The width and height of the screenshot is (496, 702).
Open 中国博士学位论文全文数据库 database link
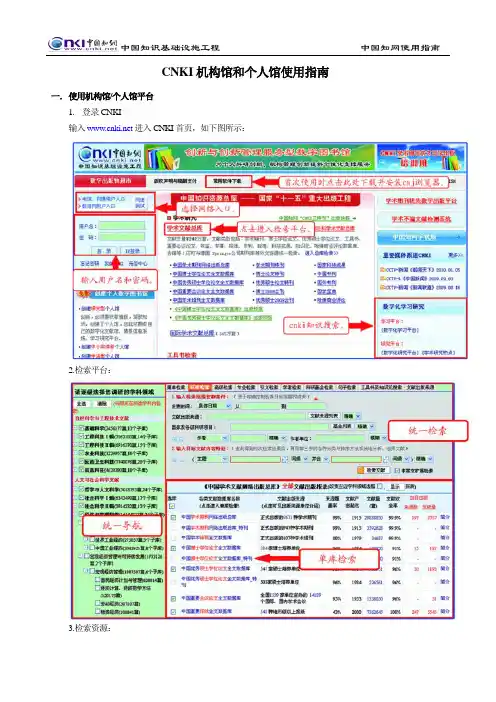[x=211, y=548]
